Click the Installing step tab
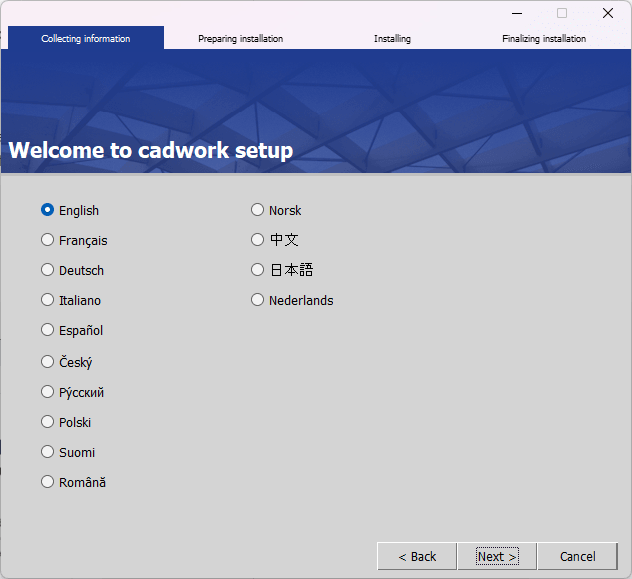The height and width of the screenshot is (579, 632). coord(392,39)
